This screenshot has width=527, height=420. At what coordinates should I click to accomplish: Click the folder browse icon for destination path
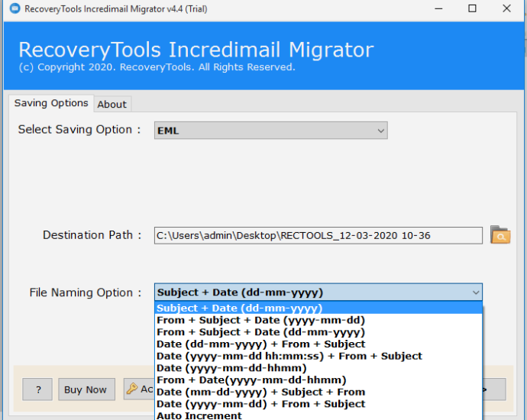[x=500, y=235]
